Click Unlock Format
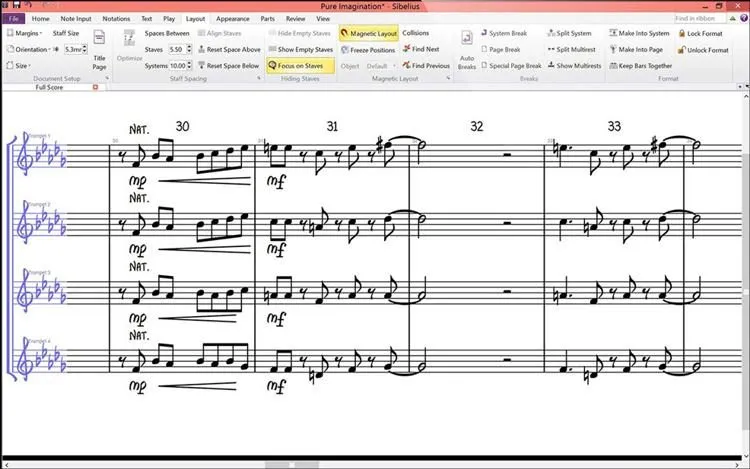The image size is (750, 469). coord(703,50)
